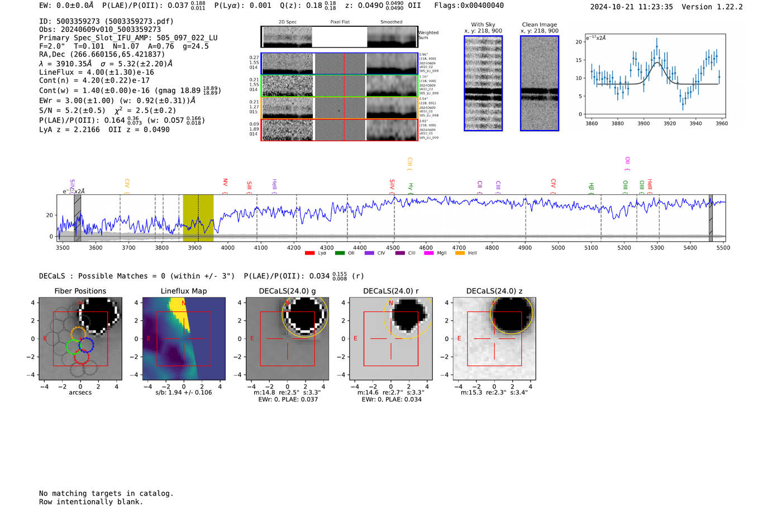Click the SiII line label above spectrum
Viewport: 782px width, 532px height.
pos(249,187)
